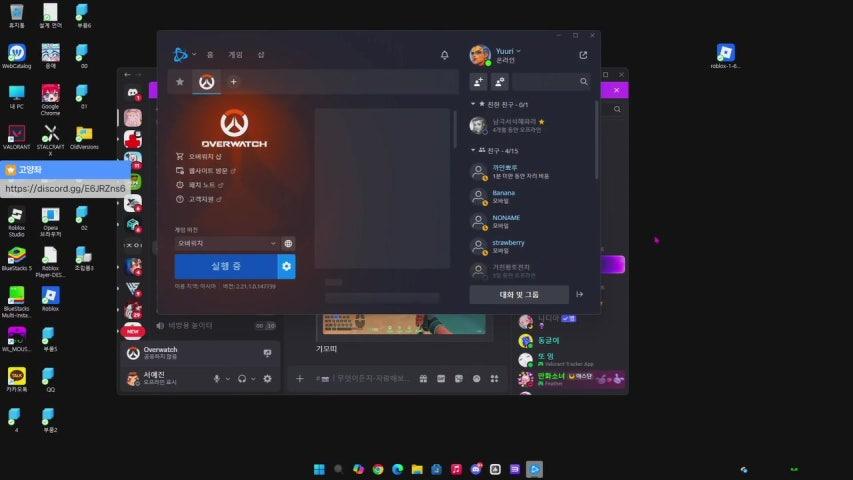The image size is (853, 480).
Task: Open File Explorer from the taskbar
Action: pyautogui.click(x=417, y=469)
